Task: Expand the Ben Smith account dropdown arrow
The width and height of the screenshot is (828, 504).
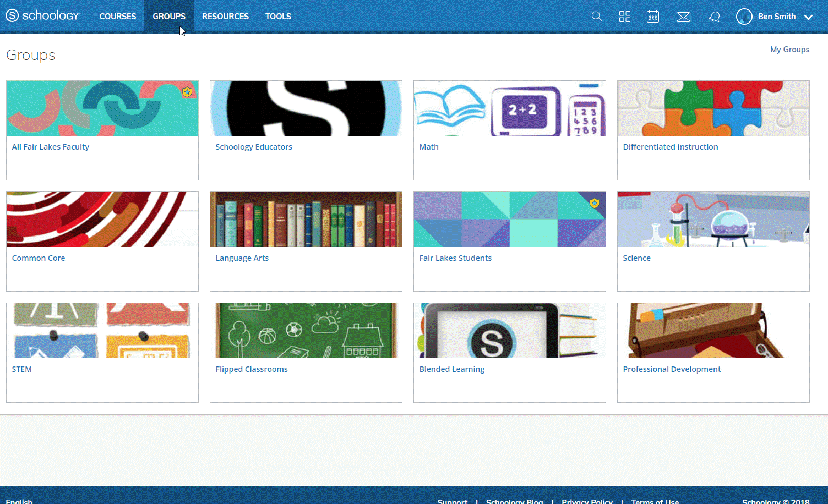Action: pyautogui.click(x=808, y=17)
